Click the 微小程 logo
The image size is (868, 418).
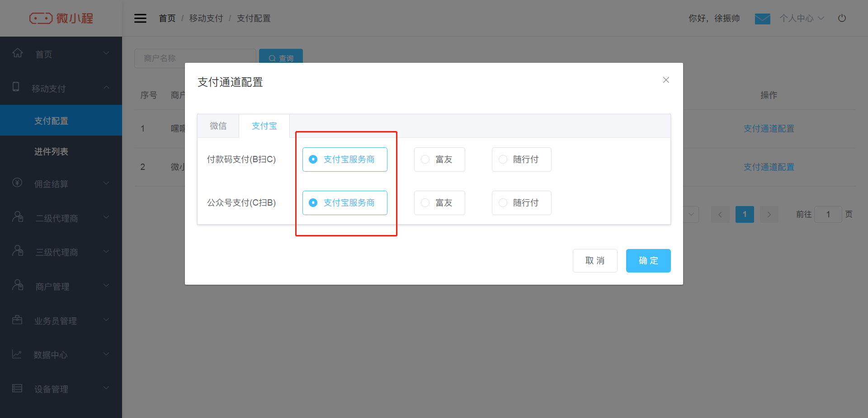click(x=61, y=18)
